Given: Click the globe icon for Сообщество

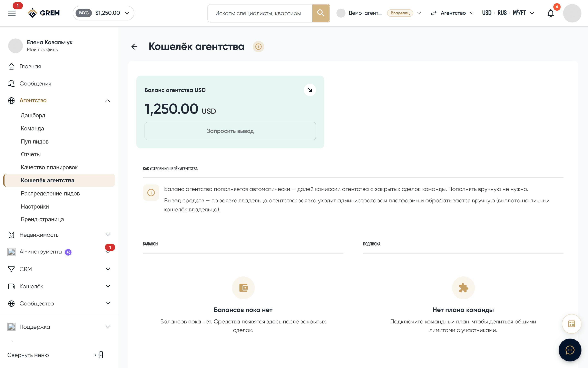Looking at the screenshot, I should click(x=11, y=304).
